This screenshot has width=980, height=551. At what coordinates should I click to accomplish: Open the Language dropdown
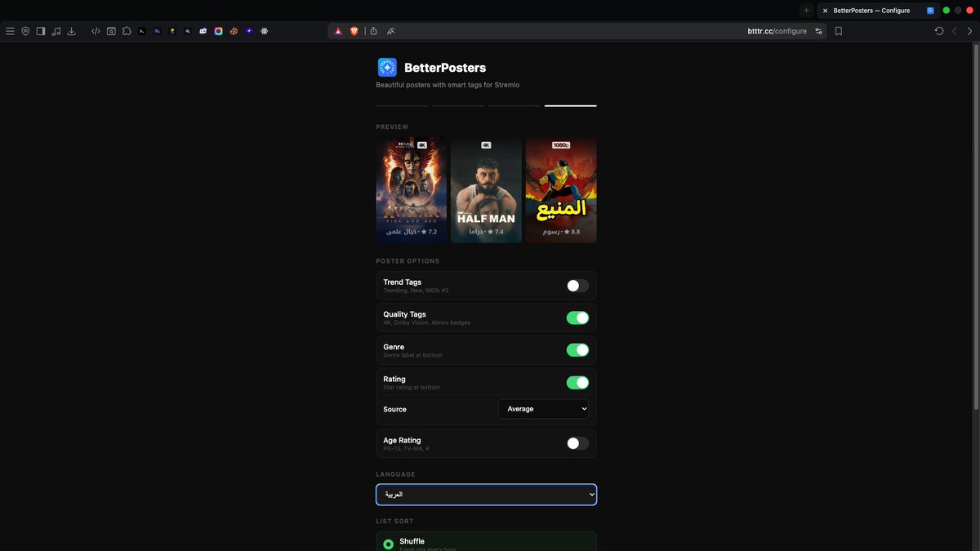point(486,495)
